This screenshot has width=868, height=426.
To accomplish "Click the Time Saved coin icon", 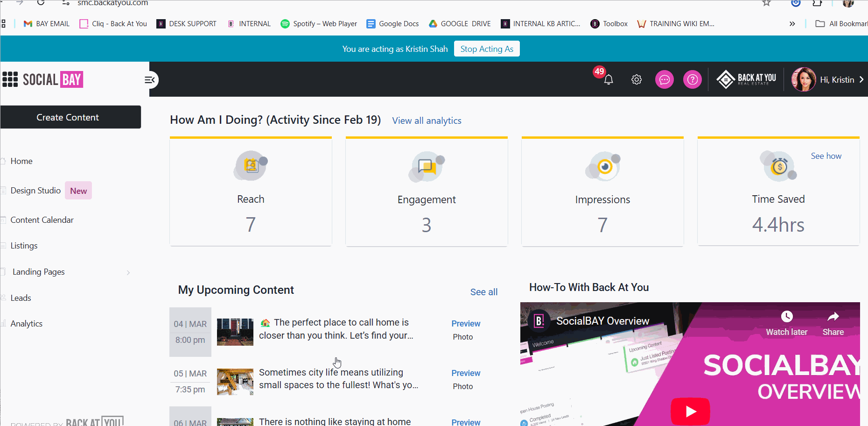I will (778, 166).
